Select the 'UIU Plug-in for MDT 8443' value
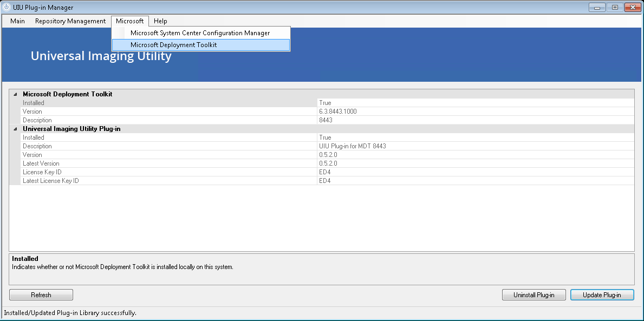The width and height of the screenshot is (644, 321). 353,146
